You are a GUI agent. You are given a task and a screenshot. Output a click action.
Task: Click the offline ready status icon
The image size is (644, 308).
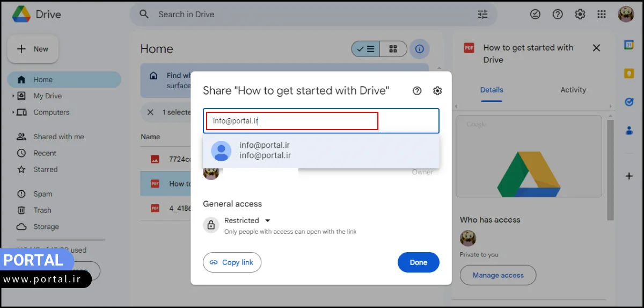click(x=535, y=15)
